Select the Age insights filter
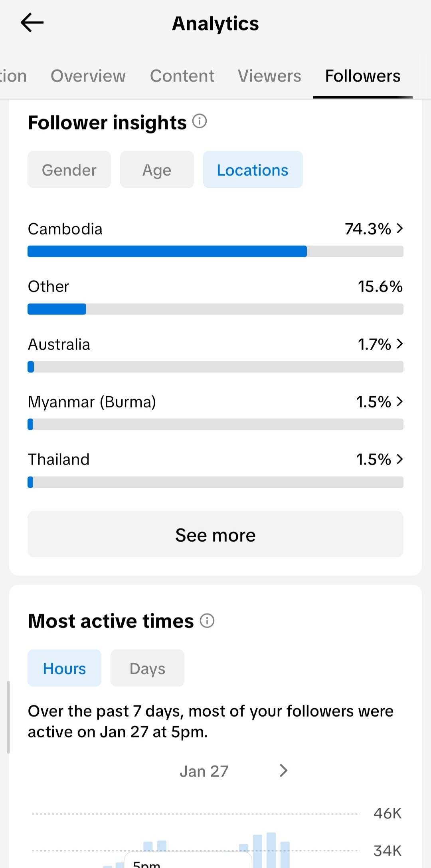This screenshot has width=431, height=868. point(157,170)
